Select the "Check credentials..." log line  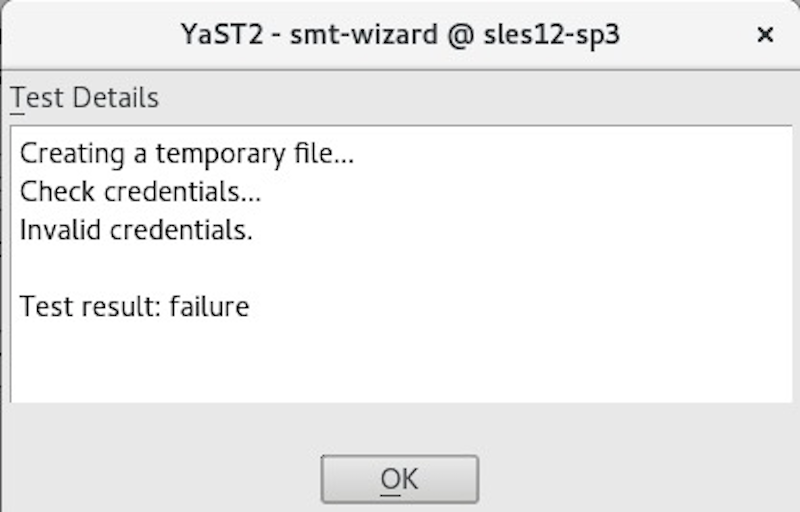pyautogui.click(x=140, y=192)
